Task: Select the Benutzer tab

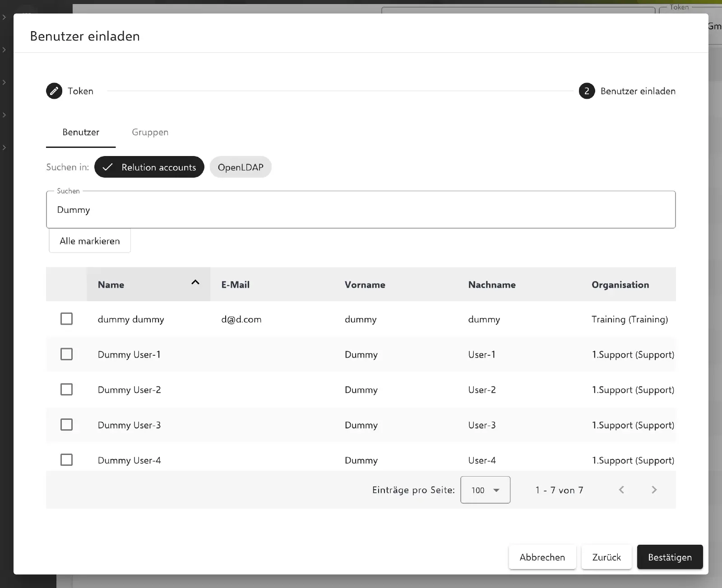Action: 81,132
